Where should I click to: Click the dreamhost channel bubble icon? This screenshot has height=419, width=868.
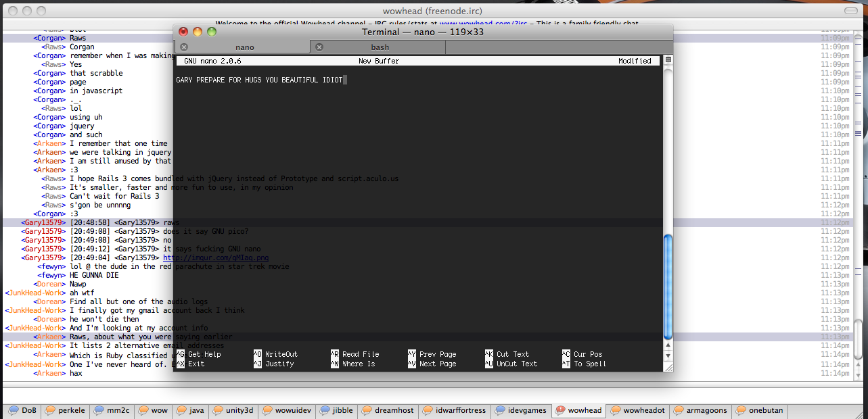click(367, 410)
